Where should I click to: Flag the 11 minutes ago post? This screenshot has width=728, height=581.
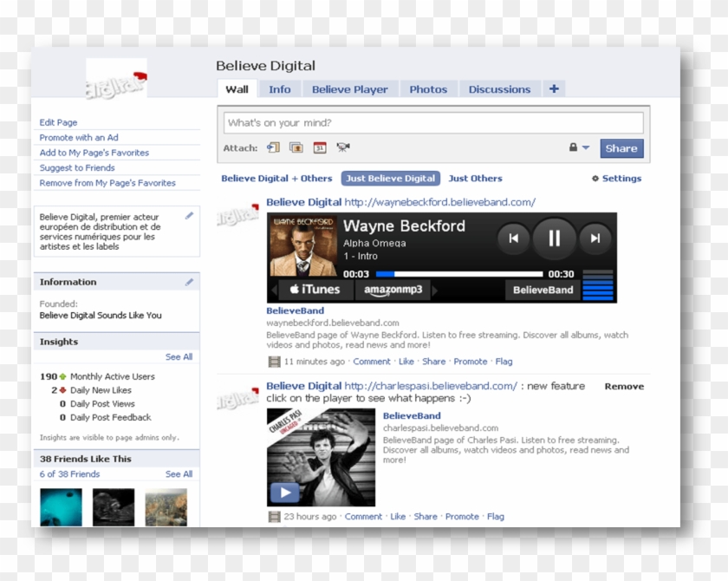tap(504, 362)
